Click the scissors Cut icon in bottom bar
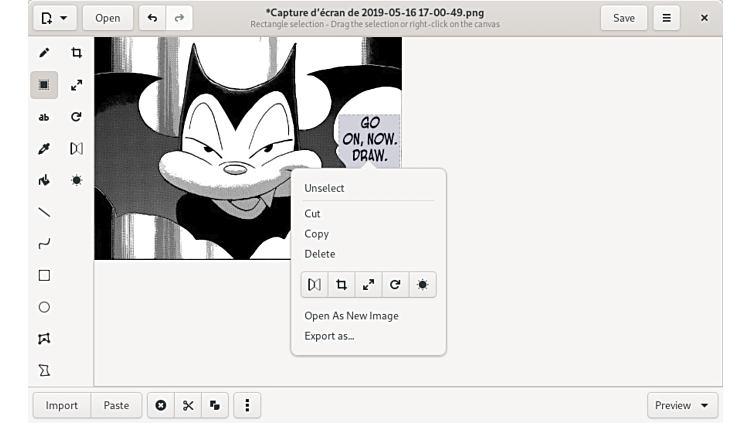The width and height of the screenshot is (752, 423). (187, 405)
